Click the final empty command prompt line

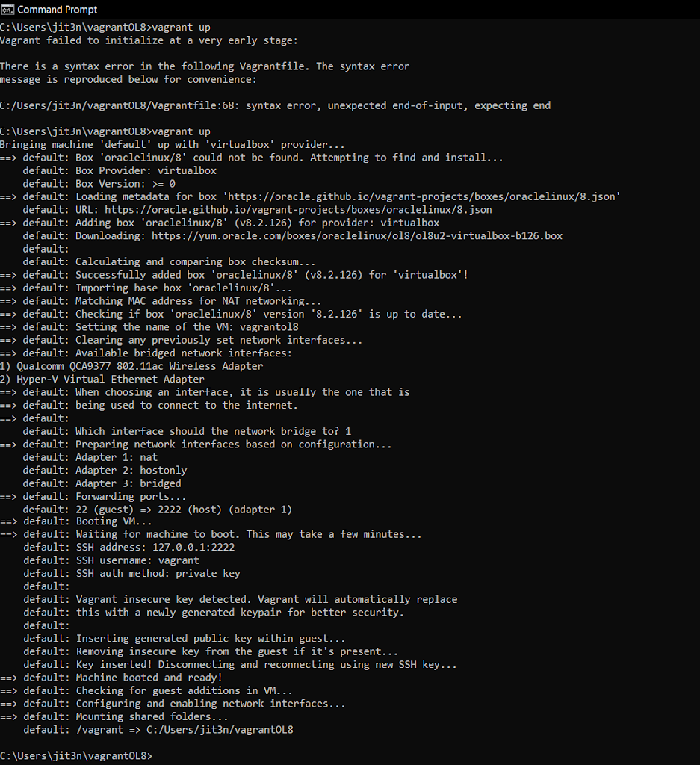[x=76, y=756]
